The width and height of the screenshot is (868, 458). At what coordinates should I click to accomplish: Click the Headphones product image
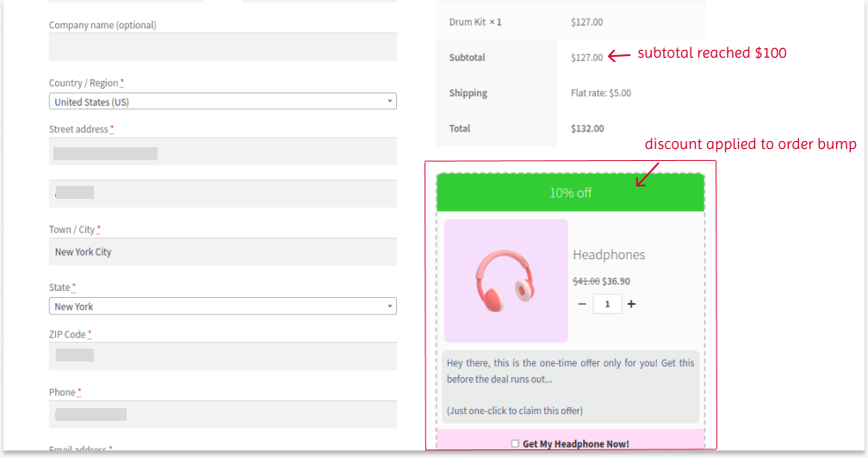(506, 281)
